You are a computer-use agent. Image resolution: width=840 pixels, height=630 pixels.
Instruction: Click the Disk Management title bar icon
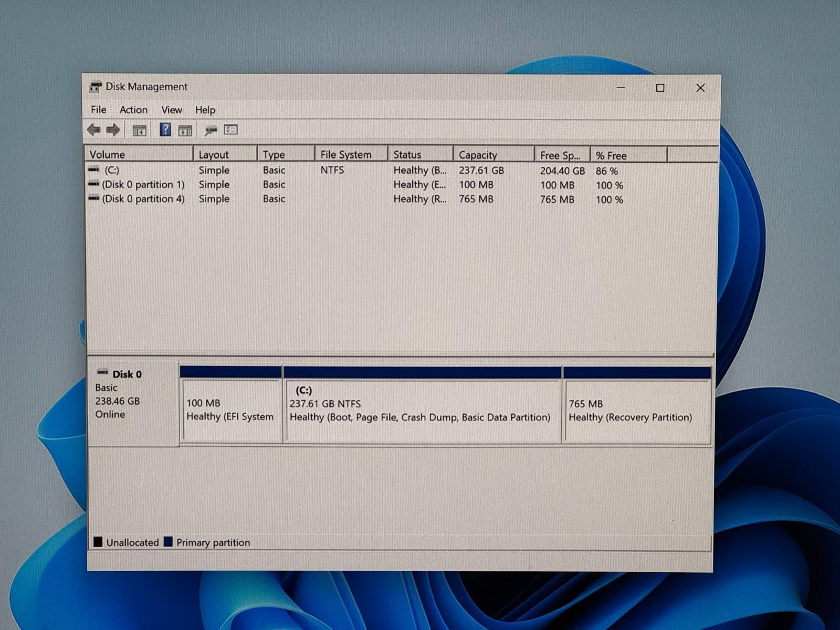(95, 87)
